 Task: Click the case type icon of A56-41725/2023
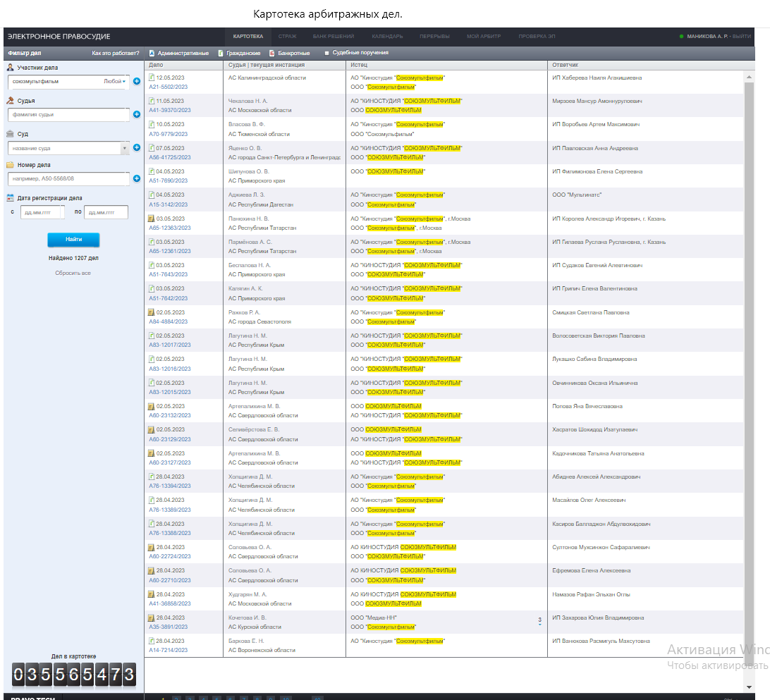pos(152,148)
